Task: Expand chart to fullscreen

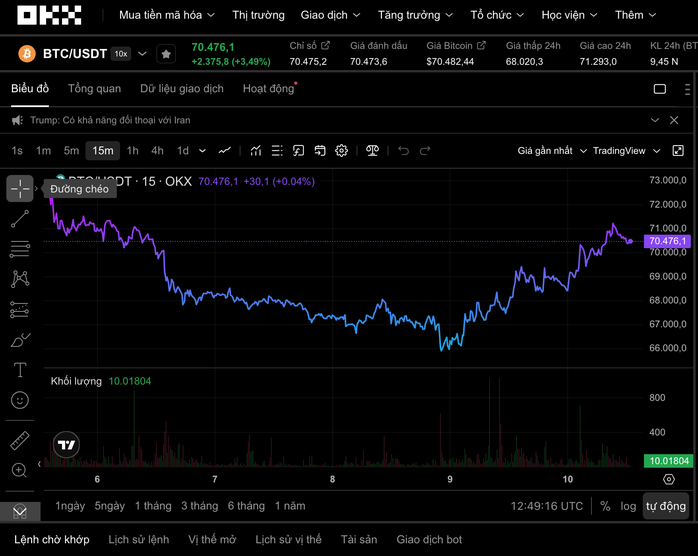Action: (678, 151)
